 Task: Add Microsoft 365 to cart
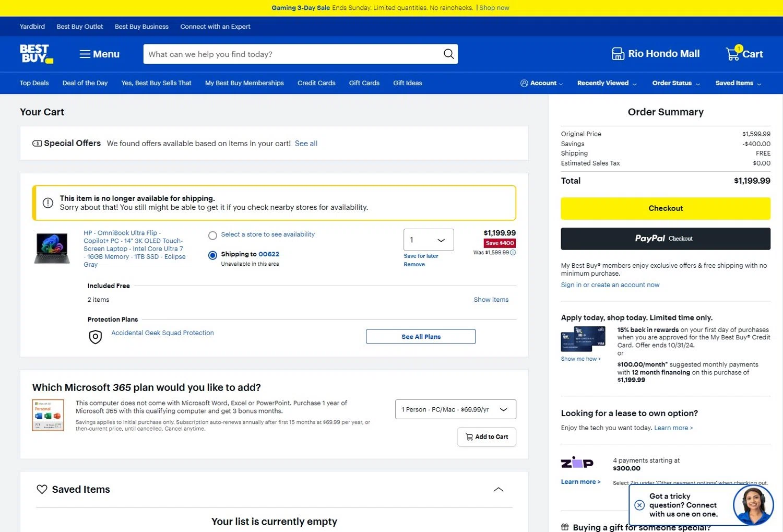coord(487,437)
